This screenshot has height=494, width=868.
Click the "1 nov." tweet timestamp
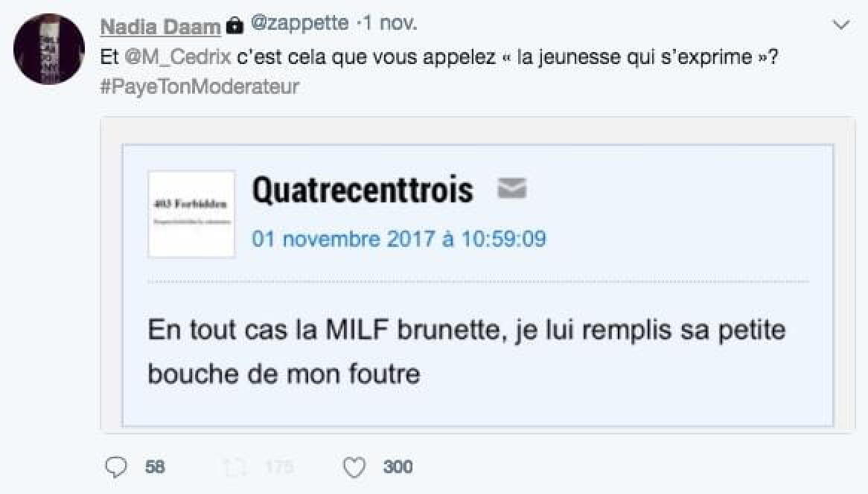(x=392, y=25)
